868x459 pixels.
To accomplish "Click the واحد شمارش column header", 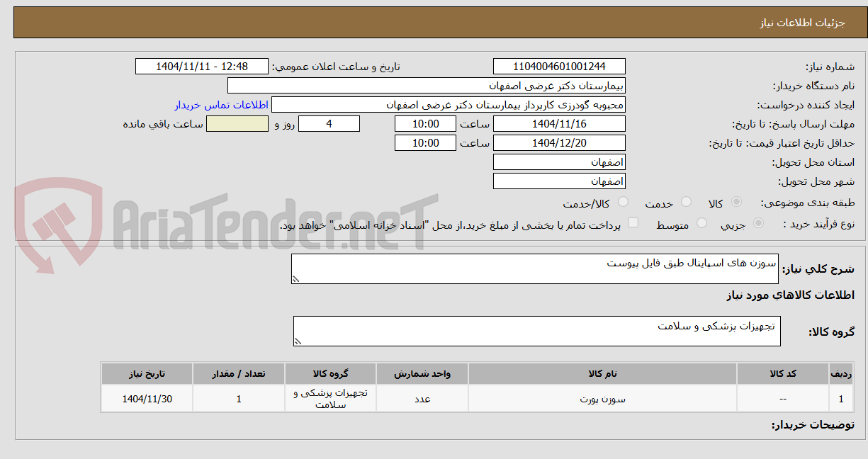I will point(422,374).
